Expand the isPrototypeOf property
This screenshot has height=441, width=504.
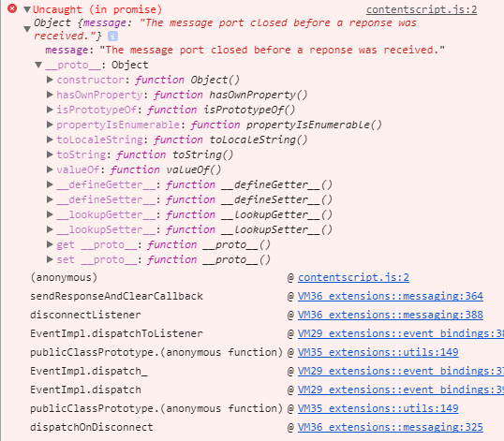pos(50,110)
